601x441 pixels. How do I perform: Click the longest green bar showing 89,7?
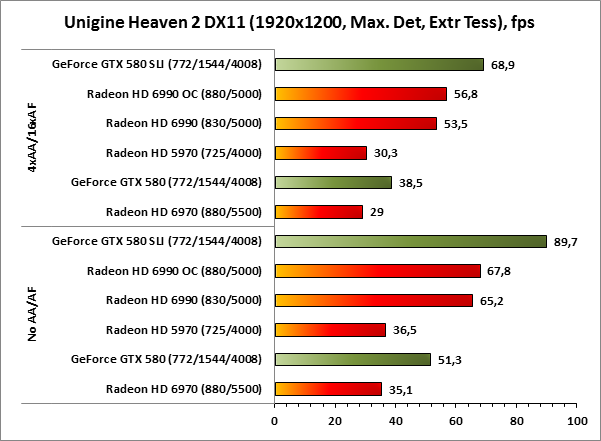(x=410, y=241)
